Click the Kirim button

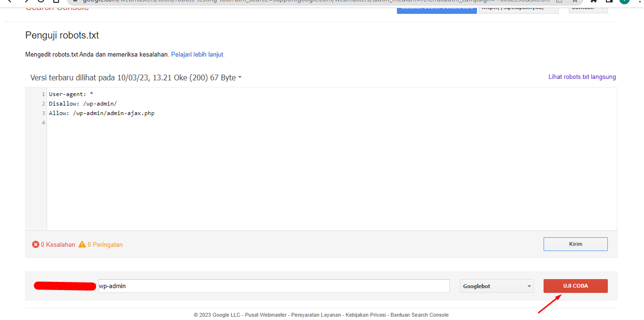pos(575,244)
